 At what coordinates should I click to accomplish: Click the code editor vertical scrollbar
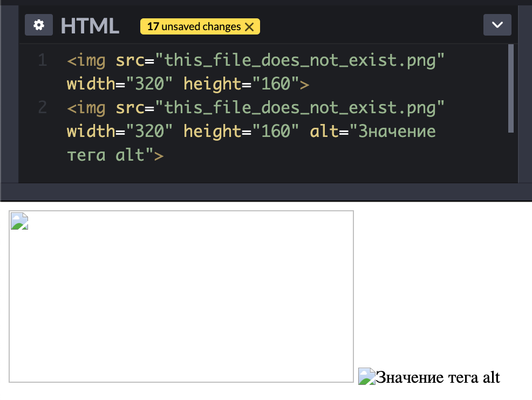[510, 88]
